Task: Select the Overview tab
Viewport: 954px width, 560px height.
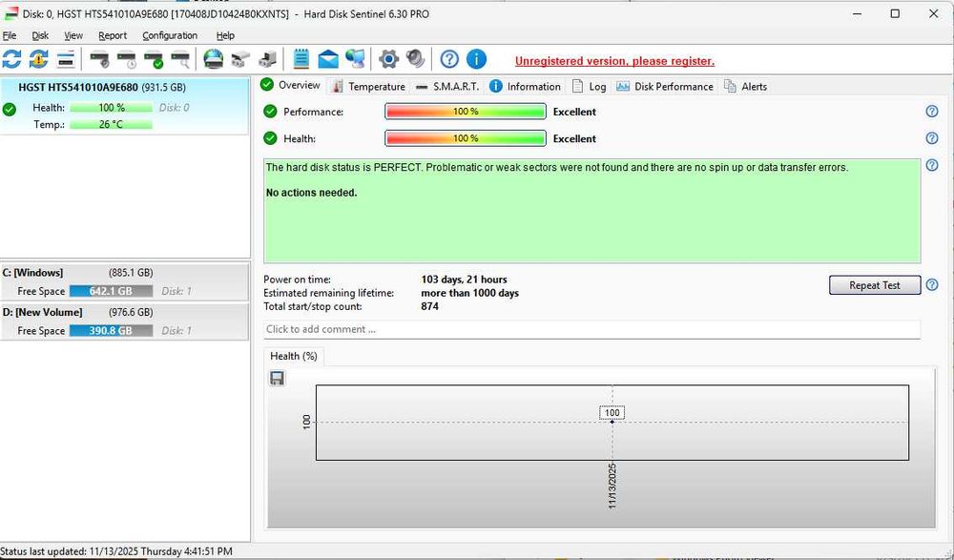Action: coord(291,85)
